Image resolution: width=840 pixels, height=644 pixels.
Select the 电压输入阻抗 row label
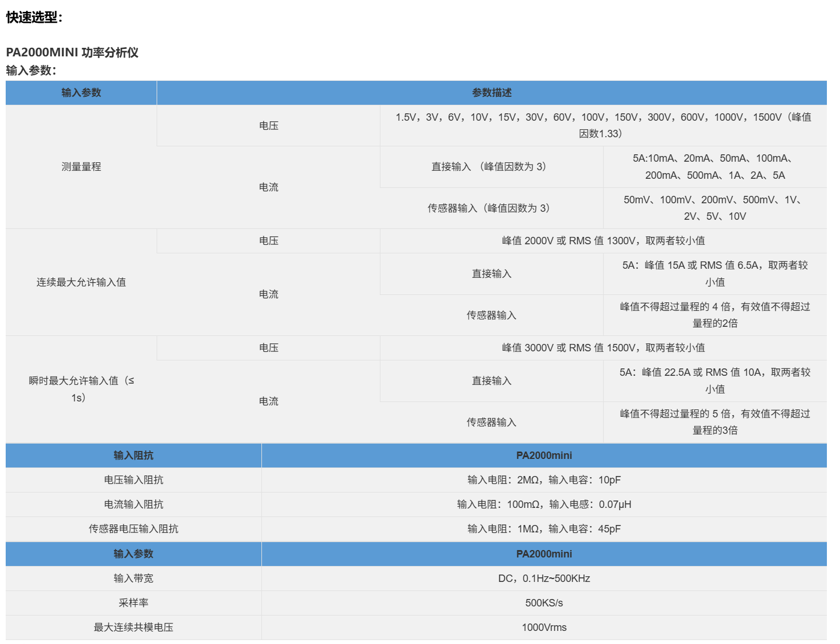tap(133, 480)
